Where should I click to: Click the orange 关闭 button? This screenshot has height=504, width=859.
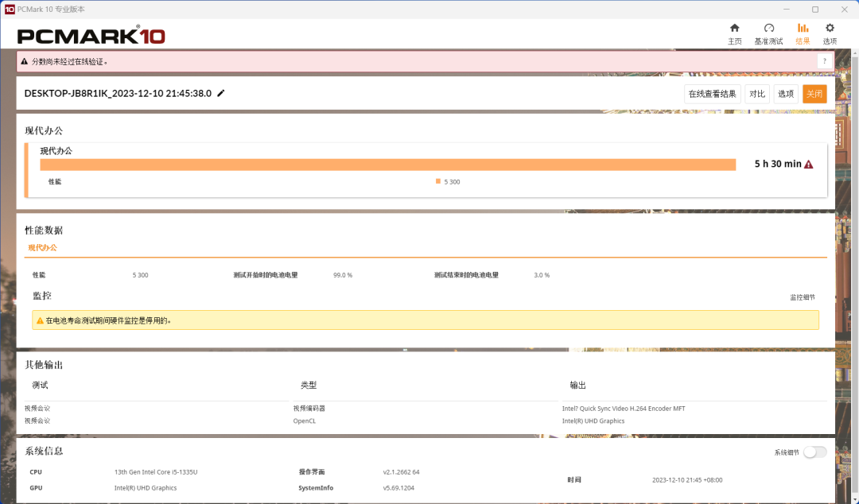click(x=814, y=94)
